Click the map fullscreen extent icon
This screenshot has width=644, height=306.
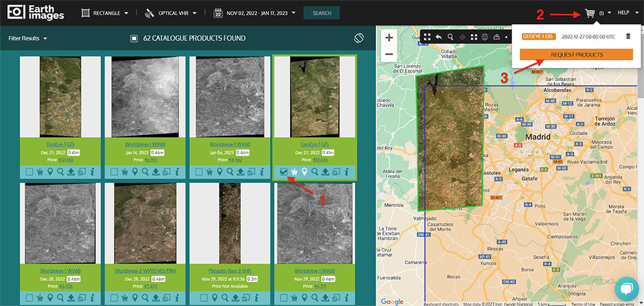pos(427,37)
